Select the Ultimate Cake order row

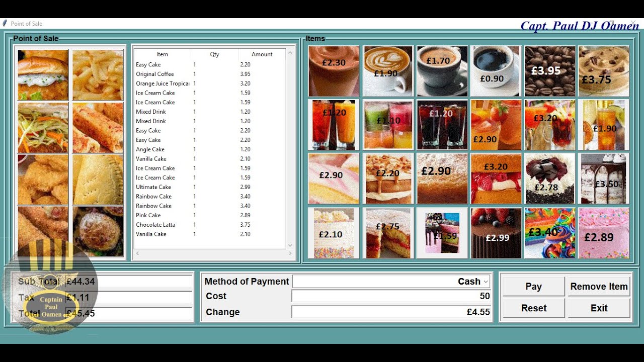click(209, 187)
